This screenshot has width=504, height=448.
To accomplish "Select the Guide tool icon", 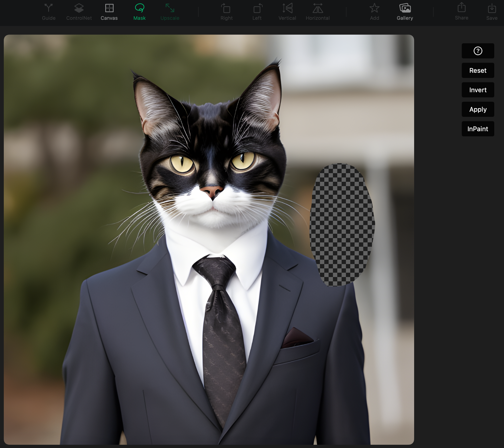I will 49,8.
